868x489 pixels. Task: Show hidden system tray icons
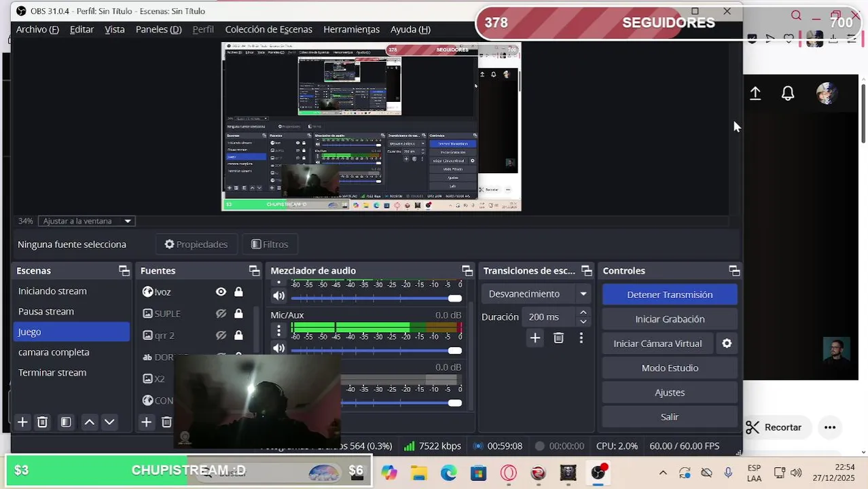pyautogui.click(x=663, y=473)
